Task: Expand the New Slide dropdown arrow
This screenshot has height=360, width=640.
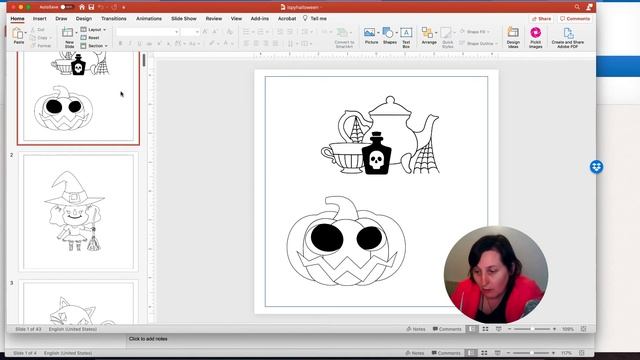Action: point(76,32)
